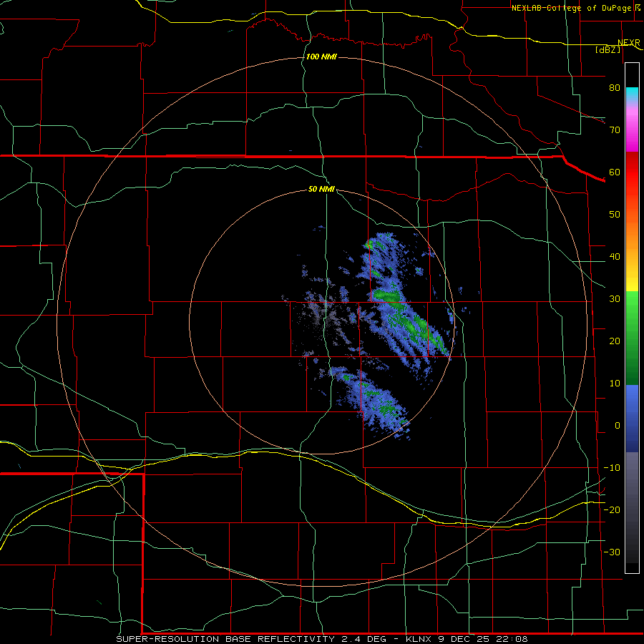
Task: Click the 10 value on the dBZ scale
Action: [x=615, y=384]
